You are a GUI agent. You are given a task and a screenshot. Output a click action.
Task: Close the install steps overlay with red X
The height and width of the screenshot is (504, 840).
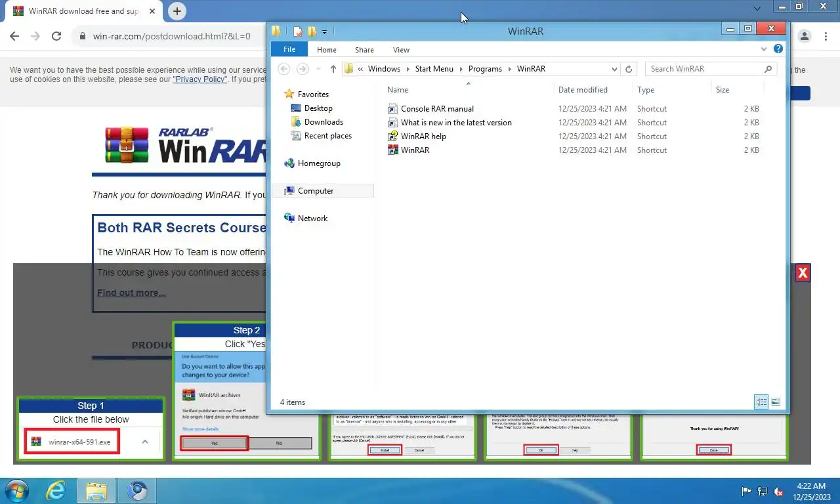803,273
